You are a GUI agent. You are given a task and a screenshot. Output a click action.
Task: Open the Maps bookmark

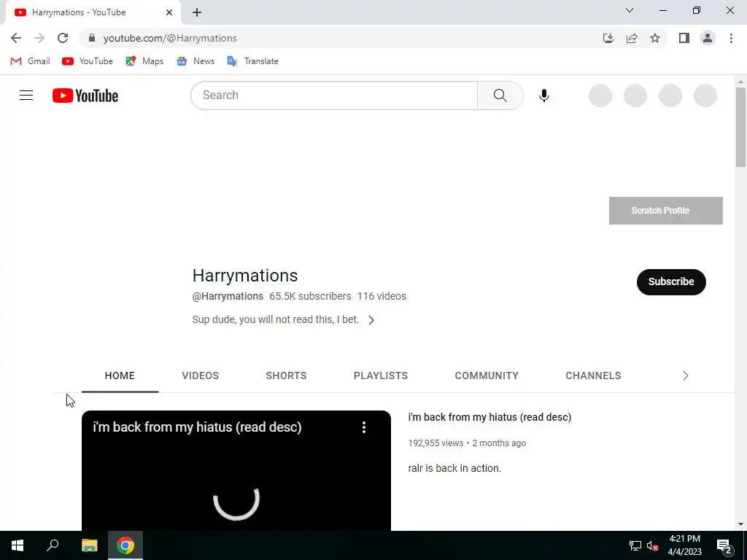click(x=144, y=61)
